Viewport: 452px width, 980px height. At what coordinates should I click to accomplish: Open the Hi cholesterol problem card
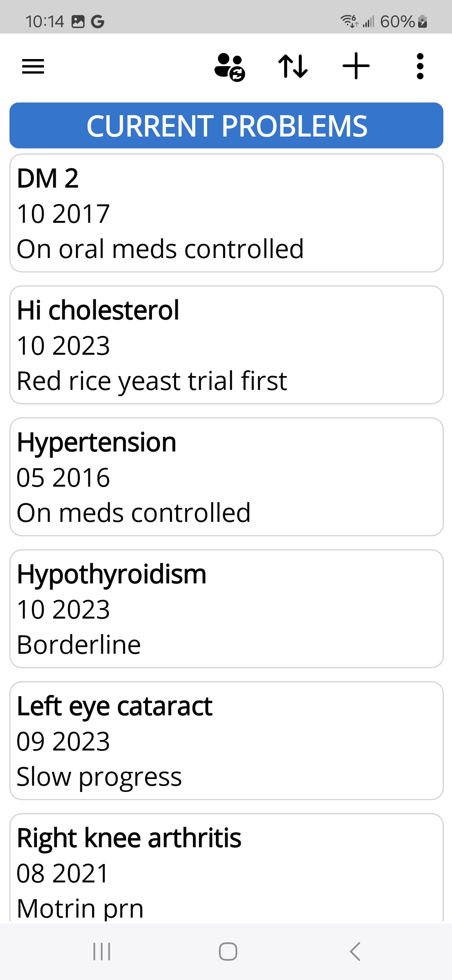[x=226, y=345]
